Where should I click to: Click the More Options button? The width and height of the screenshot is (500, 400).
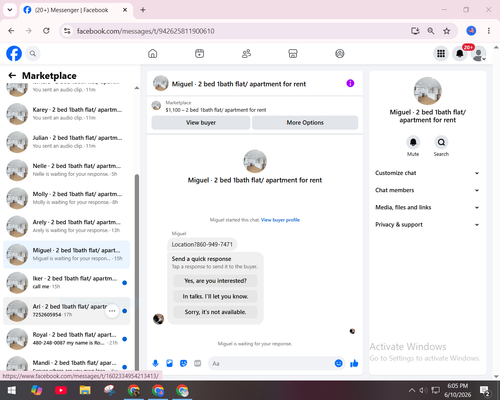pos(305,123)
